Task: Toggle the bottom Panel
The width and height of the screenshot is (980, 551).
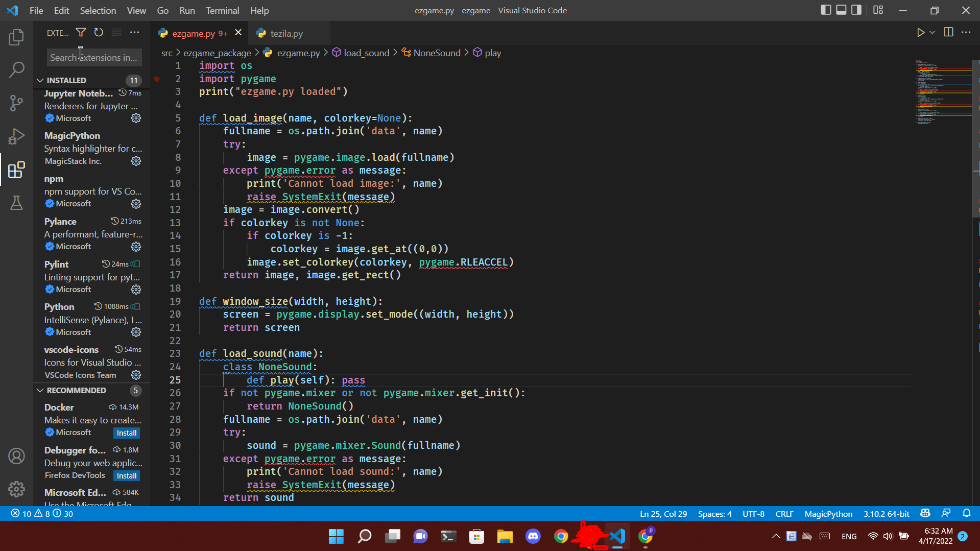Action: 841,10
